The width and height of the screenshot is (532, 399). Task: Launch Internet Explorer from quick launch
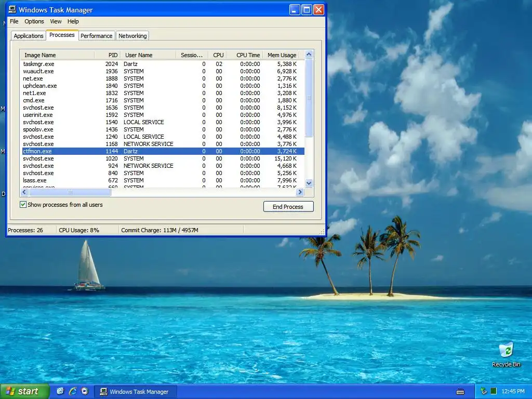(x=73, y=391)
